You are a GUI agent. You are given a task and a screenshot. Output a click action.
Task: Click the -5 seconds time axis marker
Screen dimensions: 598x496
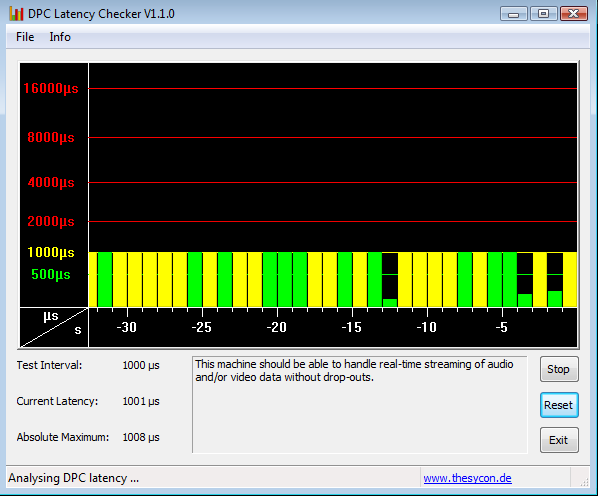502,327
